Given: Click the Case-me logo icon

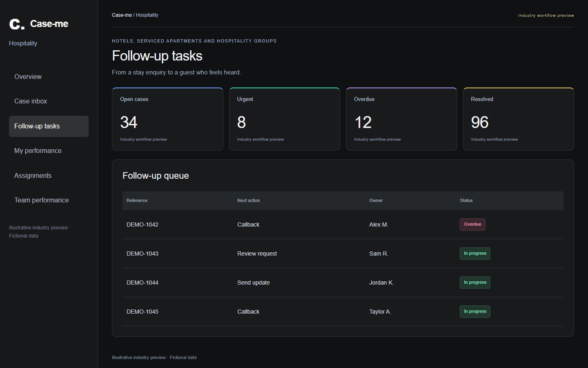Looking at the screenshot, I should 17,24.
